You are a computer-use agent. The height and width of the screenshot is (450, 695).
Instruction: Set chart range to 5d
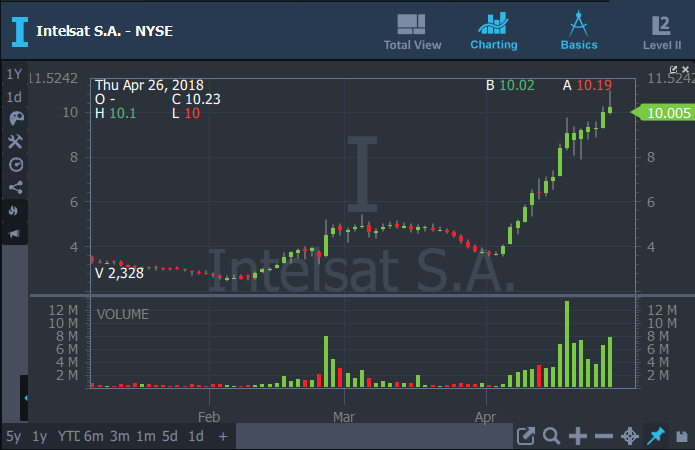click(170, 436)
